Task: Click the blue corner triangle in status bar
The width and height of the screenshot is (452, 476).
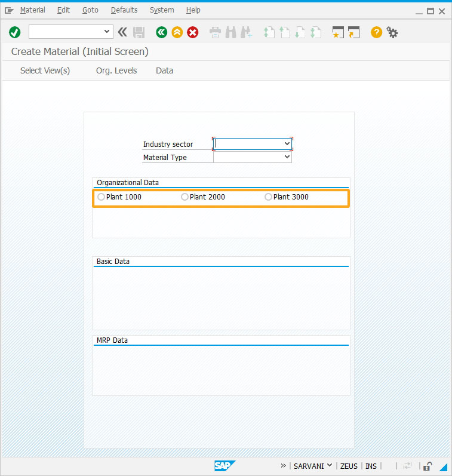Action: [444, 467]
